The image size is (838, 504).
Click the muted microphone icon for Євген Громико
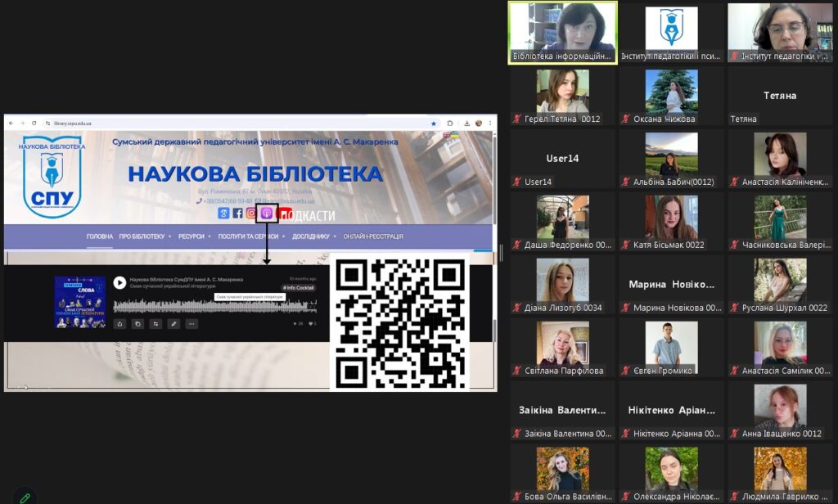click(625, 371)
